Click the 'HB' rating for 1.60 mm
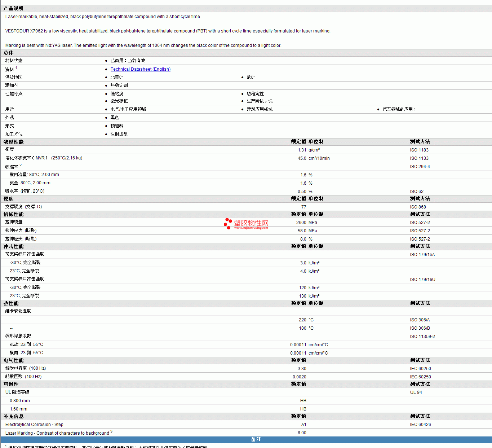492x448 pixels. [x=303, y=409]
